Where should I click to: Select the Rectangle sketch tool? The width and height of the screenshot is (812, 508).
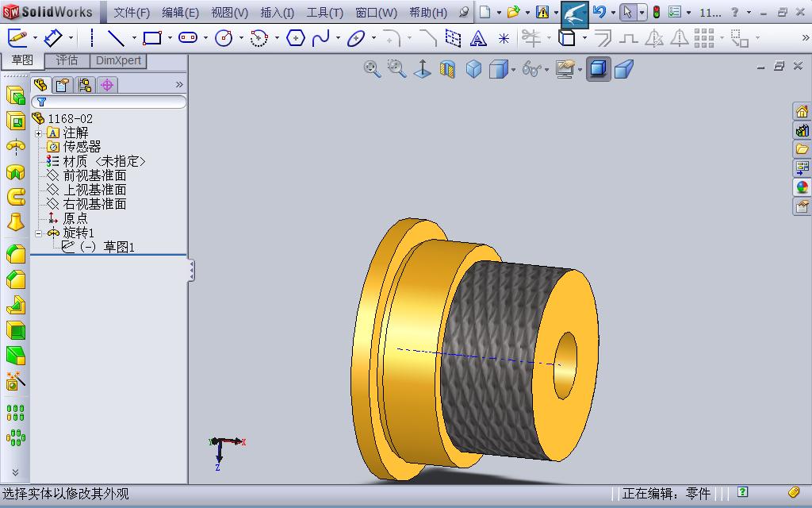tap(152, 38)
